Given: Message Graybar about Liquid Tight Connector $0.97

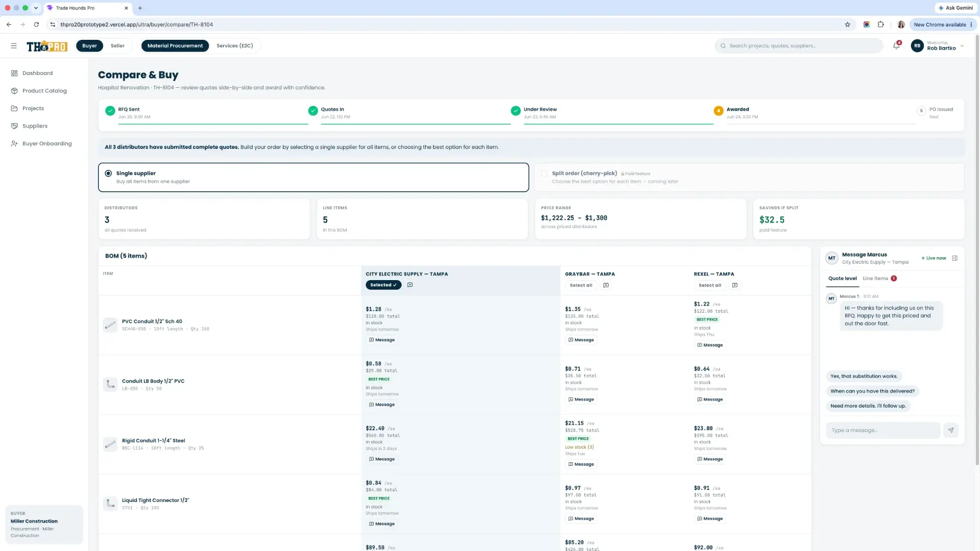Looking at the screenshot, I should coord(581,519).
